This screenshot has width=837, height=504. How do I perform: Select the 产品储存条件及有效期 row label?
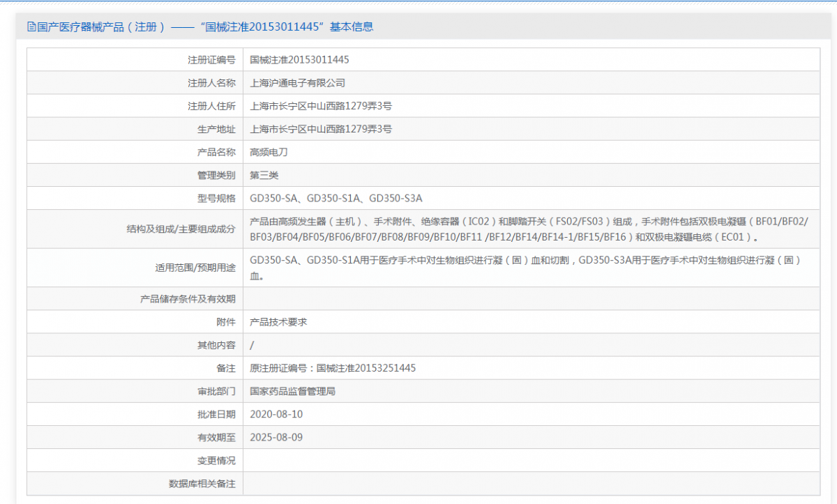click(188, 299)
